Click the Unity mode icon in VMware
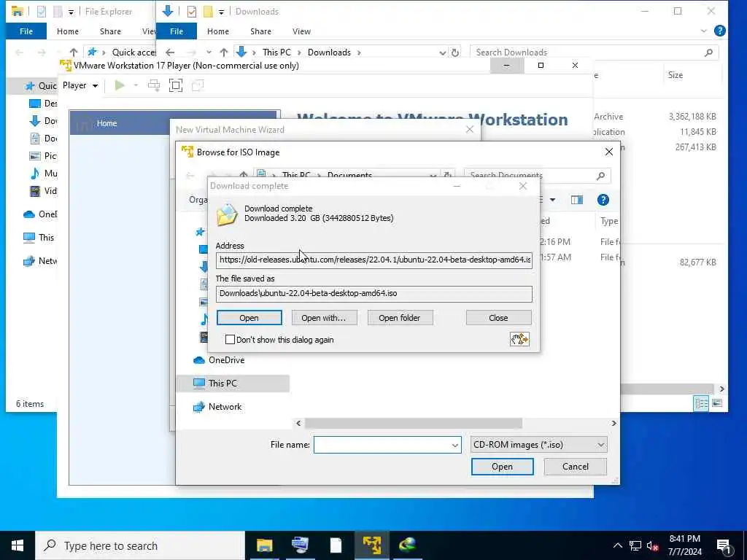This screenshot has height=560, width=747. coord(197,86)
